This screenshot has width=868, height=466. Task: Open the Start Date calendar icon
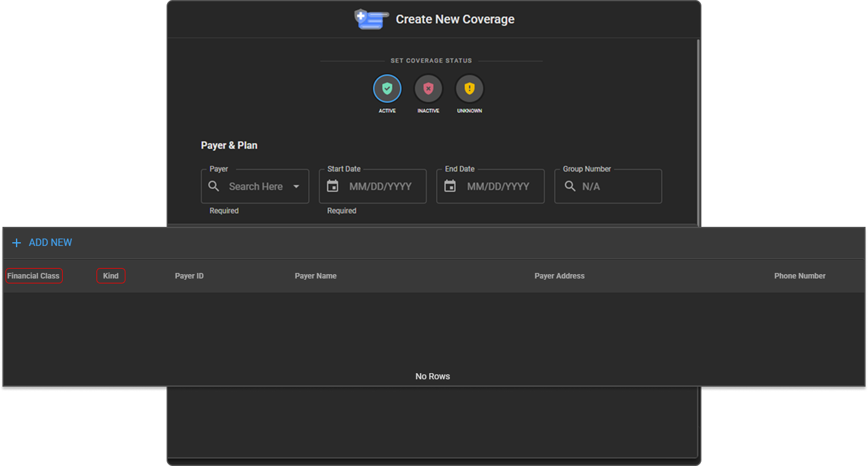click(333, 186)
